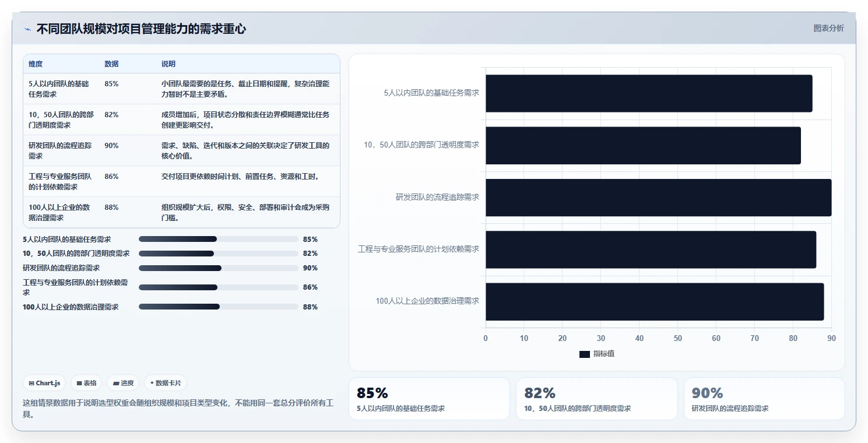
Task: Click x-axis tick label 50
Action: (x=677, y=338)
